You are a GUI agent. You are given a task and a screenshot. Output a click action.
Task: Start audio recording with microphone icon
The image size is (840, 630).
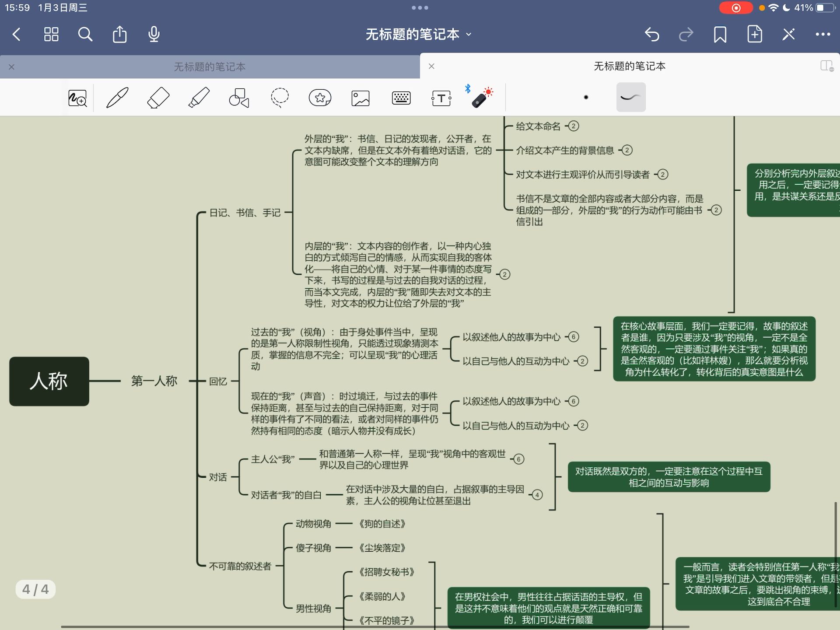coord(154,34)
